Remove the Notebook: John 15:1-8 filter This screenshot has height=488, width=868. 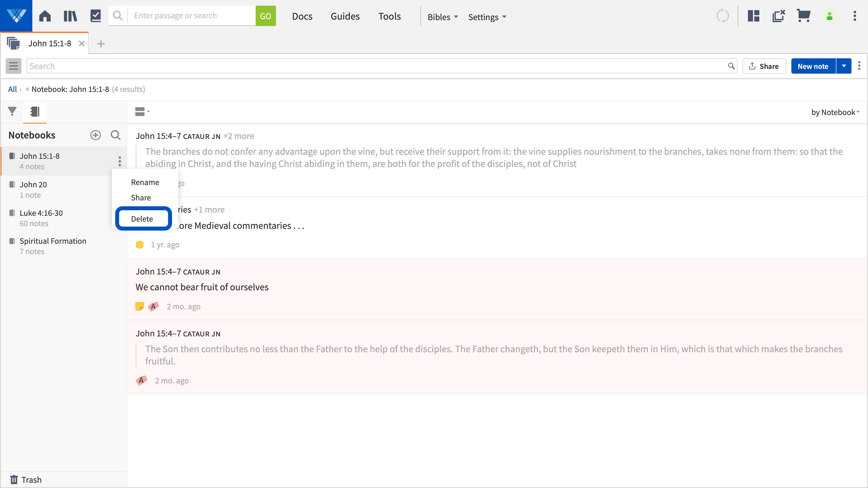27,89
